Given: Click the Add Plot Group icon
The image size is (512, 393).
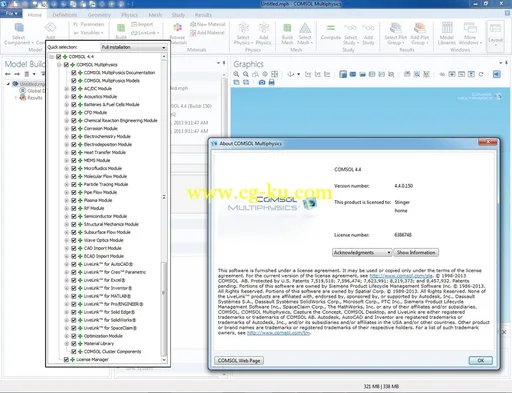Looking at the screenshot, I should click(420, 28).
